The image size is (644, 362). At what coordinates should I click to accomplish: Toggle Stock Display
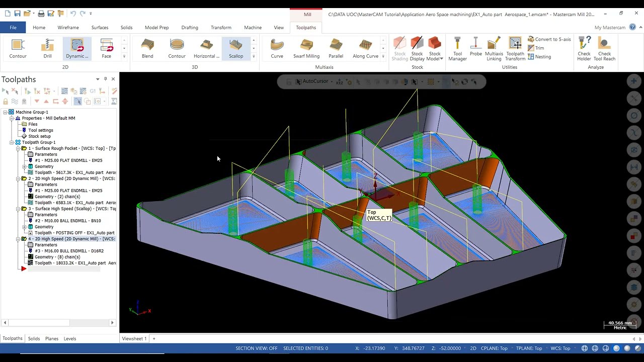pyautogui.click(x=417, y=49)
